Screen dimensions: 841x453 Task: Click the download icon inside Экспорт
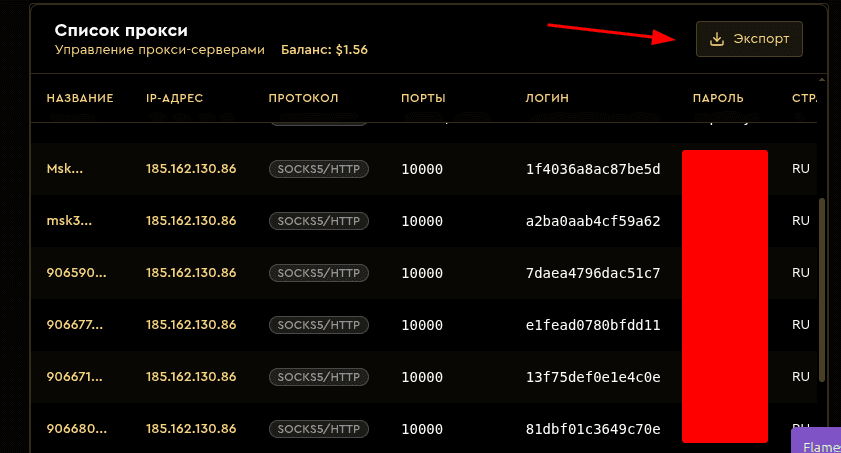pyautogui.click(x=716, y=39)
